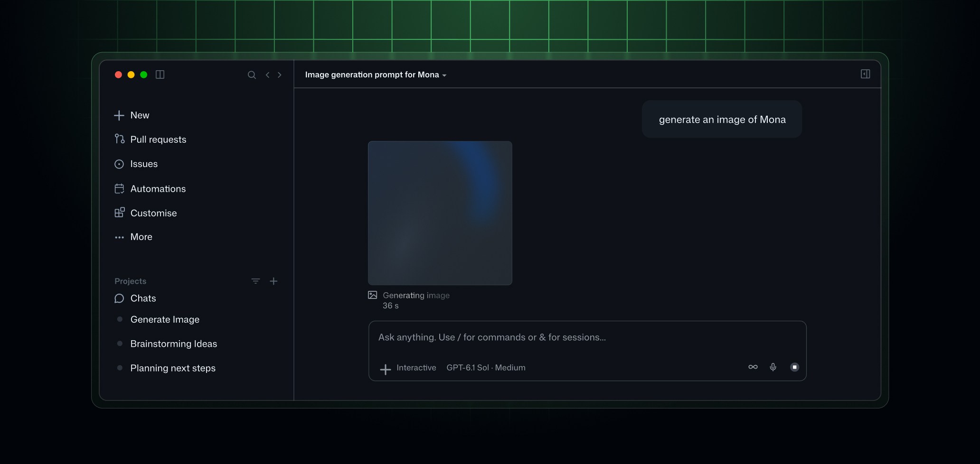Open the Issues section
The width and height of the screenshot is (980, 464).
136,164
